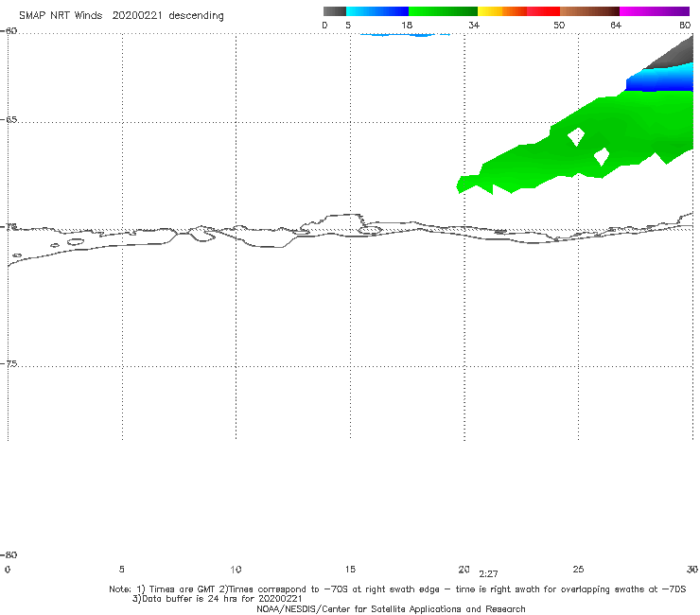Click the color bar label "18"
The width and height of the screenshot is (700, 615).
point(407,26)
